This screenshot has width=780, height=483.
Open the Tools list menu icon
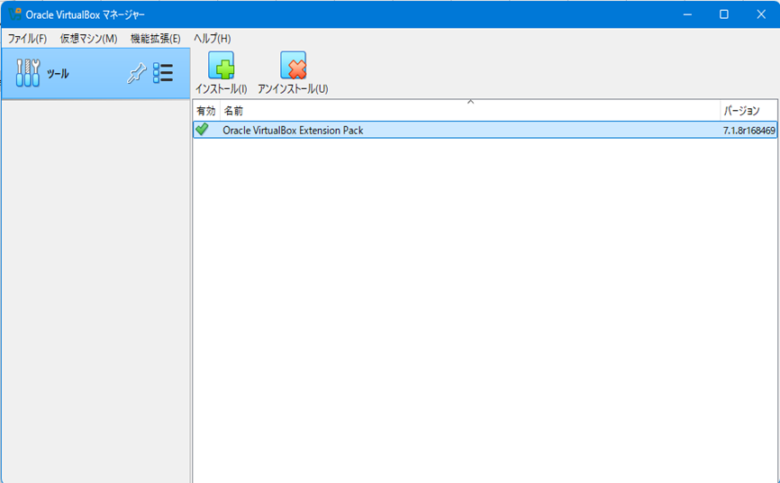point(163,73)
